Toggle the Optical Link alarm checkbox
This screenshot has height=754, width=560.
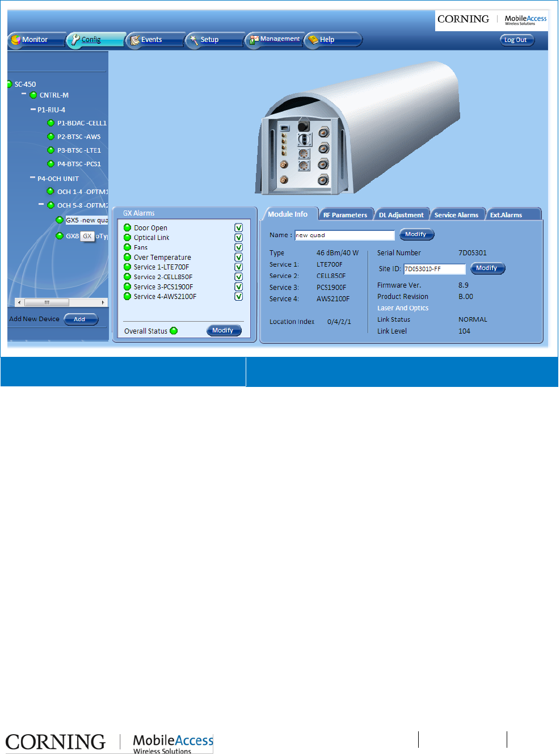click(239, 238)
